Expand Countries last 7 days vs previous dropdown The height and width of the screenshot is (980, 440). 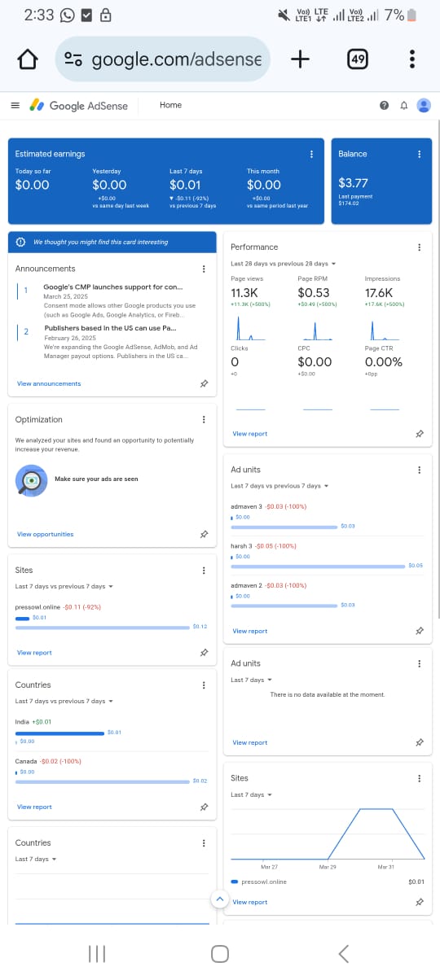(x=64, y=701)
